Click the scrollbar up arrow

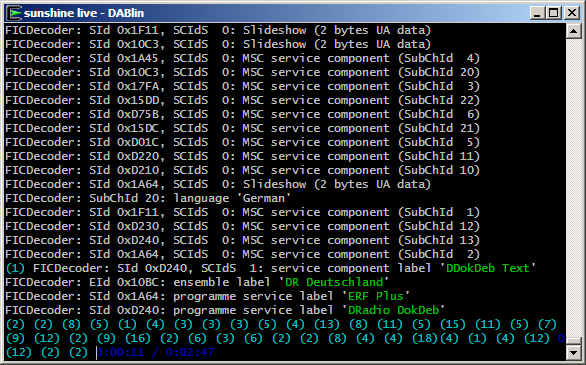click(x=573, y=31)
